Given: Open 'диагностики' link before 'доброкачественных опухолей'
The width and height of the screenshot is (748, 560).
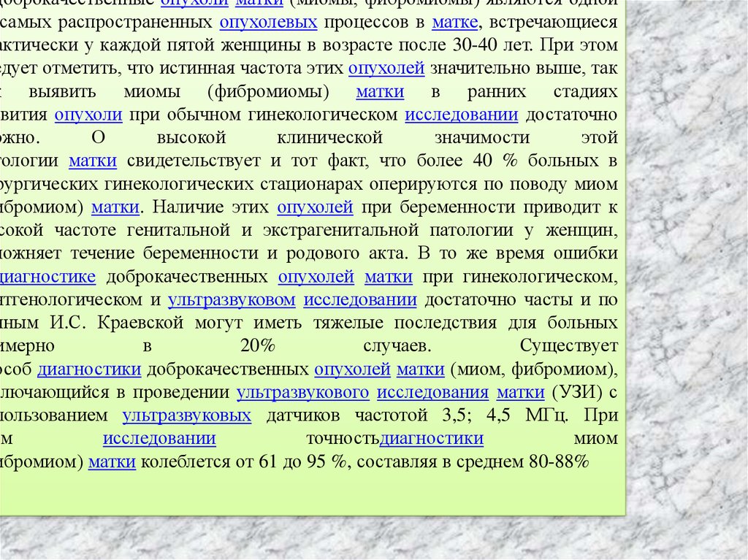Looking at the screenshot, I should [83, 369].
